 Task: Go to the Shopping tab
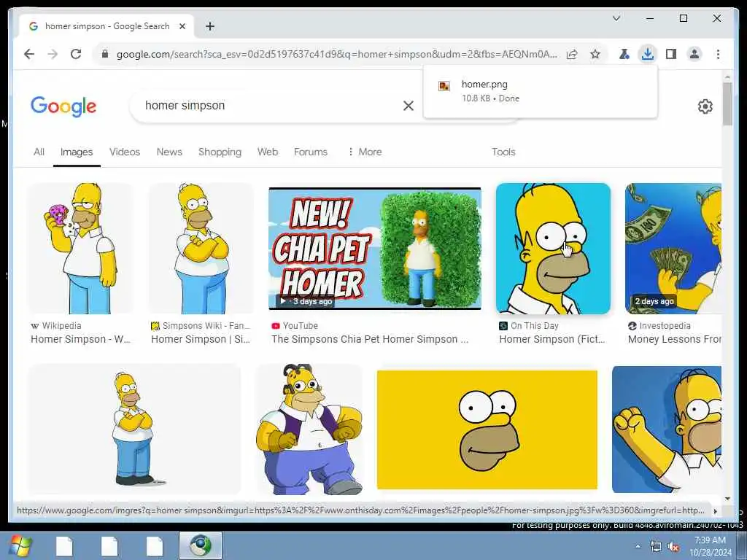pos(220,152)
